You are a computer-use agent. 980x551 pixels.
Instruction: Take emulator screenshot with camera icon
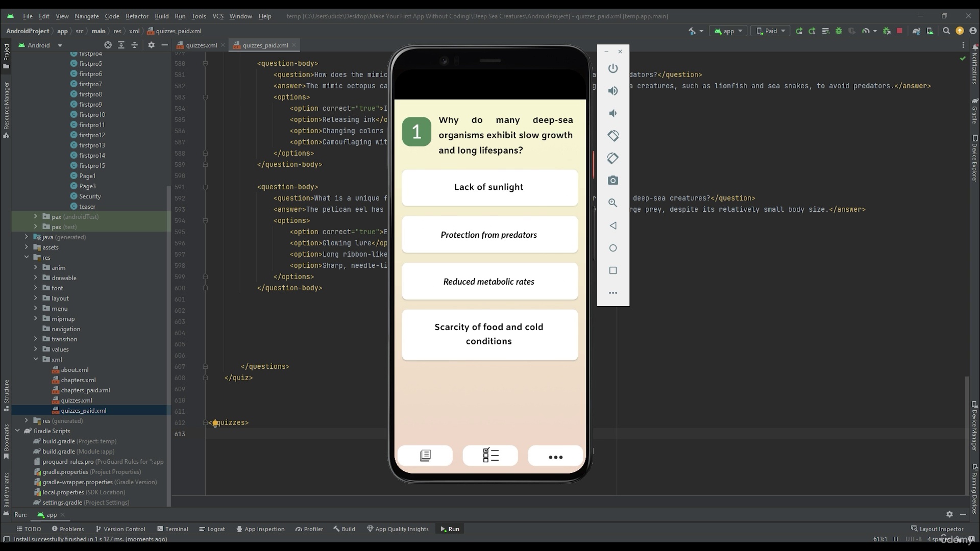point(613,181)
